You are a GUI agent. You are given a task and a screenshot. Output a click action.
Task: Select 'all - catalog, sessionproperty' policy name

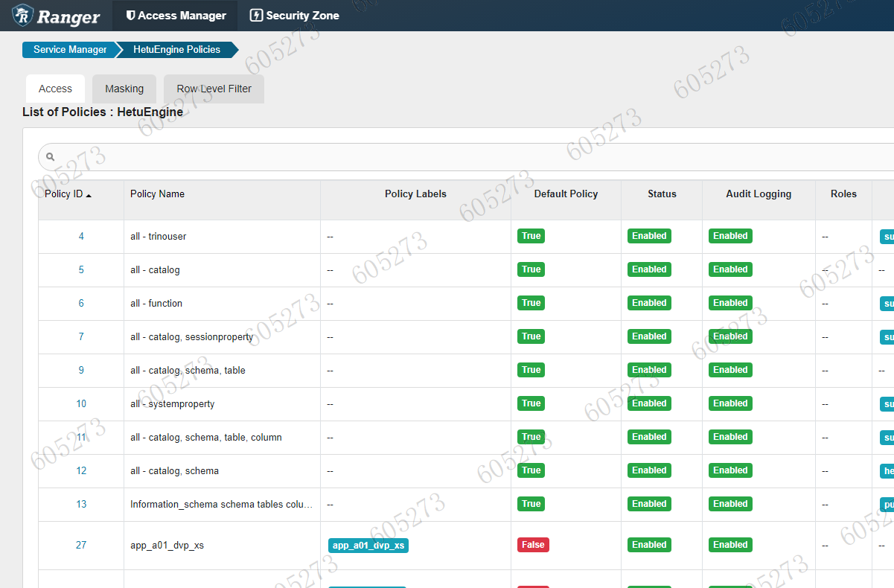pyautogui.click(x=192, y=337)
